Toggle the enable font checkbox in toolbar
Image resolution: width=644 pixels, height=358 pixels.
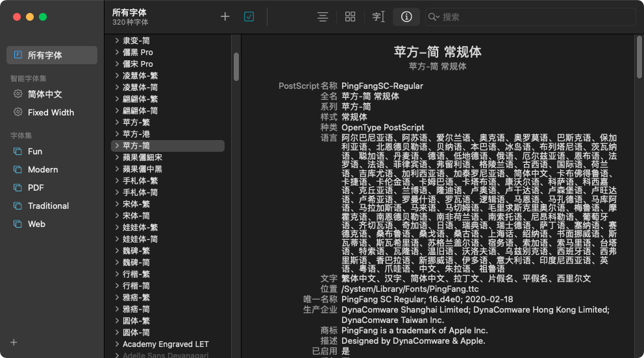point(249,17)
